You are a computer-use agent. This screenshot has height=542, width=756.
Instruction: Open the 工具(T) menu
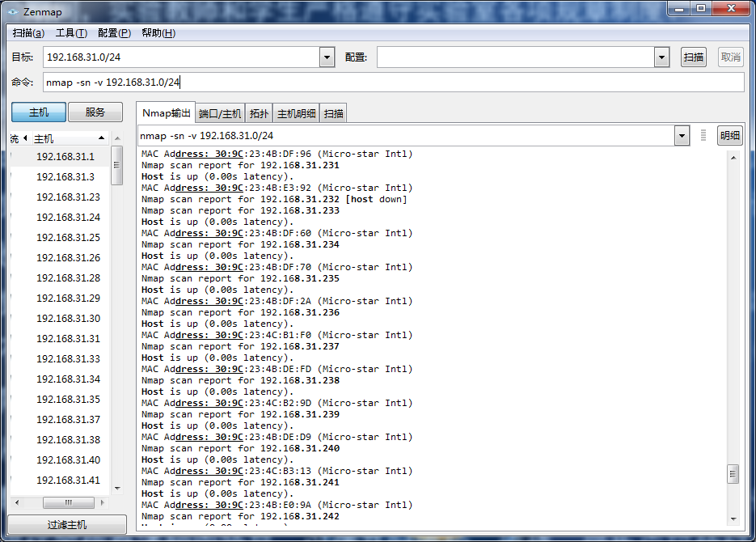(71, 33)
